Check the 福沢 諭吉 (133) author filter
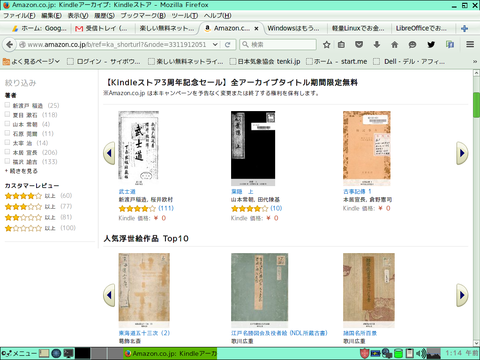Image resolution: width=480 pixels, height=360 pixels. coord(7,161)
